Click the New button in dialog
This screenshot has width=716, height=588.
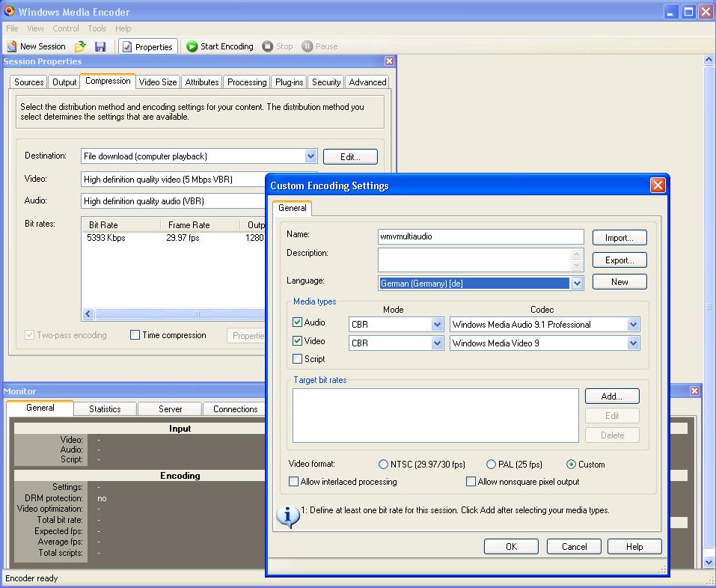[x=619, y=282]
